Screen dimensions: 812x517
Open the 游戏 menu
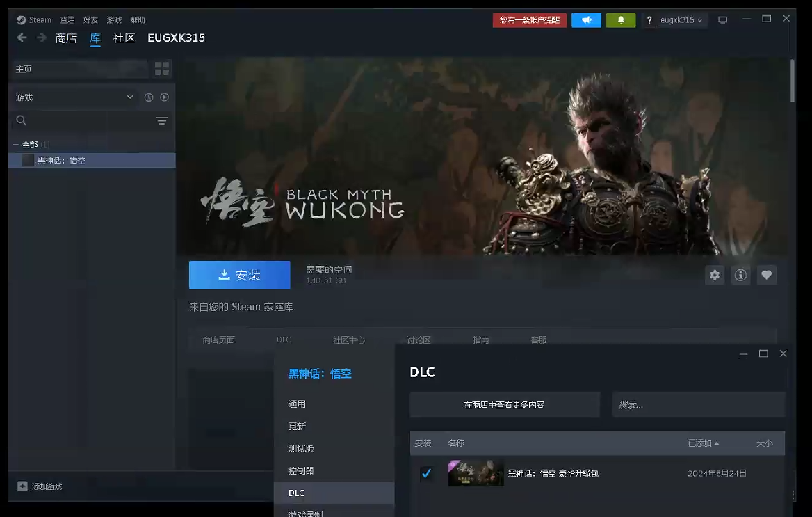pyautogui.click(x=114, y=19)
